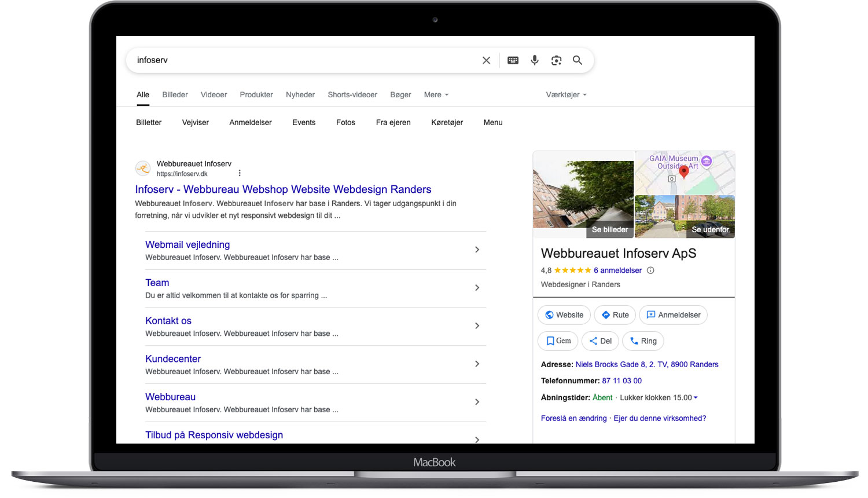The width and height of the screenshot is (868, 498).
Task: Click the globe icon on Website button
Action: coord(549,315)
